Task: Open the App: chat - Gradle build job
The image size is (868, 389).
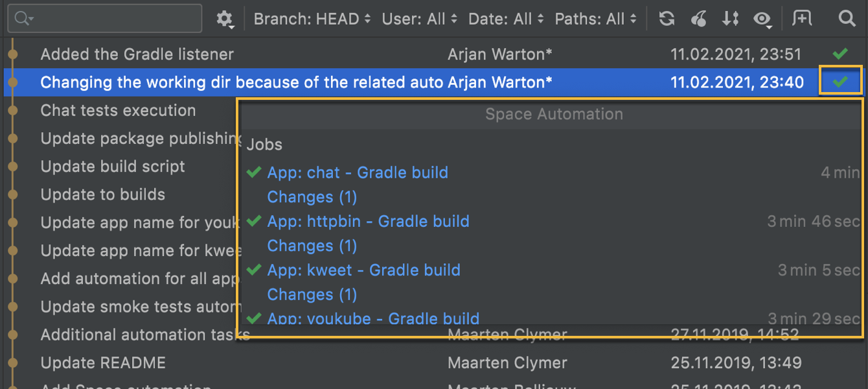Action: [357, 172]
